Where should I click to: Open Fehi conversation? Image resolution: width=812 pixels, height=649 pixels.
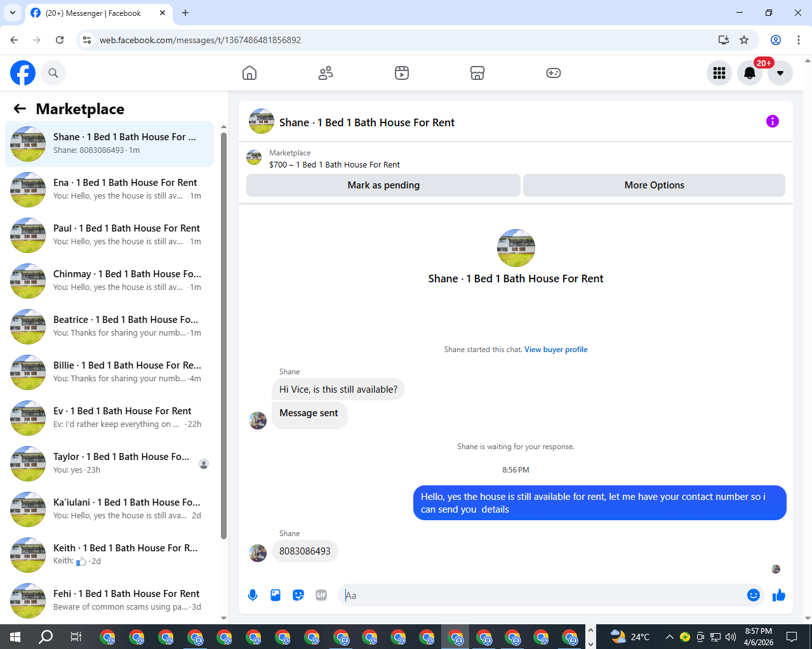point(109,601)
